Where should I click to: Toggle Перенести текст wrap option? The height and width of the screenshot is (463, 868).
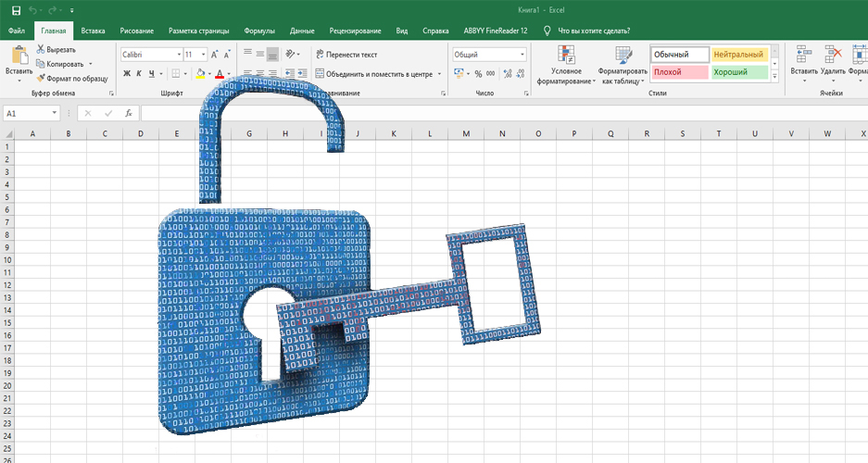point(346,55)
